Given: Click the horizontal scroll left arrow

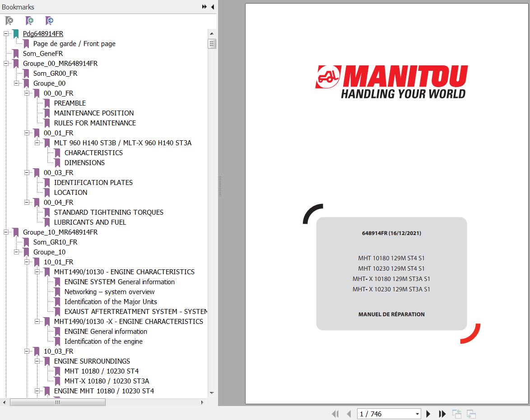Looking at the screenshot, I should (4, 402).
